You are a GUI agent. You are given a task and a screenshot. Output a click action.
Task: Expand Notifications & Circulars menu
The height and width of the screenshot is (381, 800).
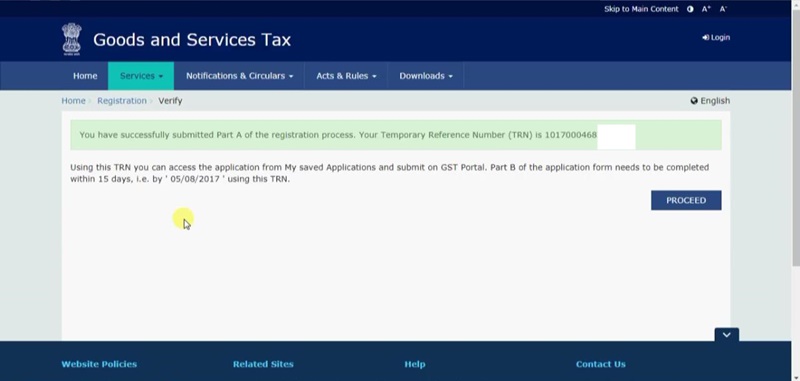point(239,76)
